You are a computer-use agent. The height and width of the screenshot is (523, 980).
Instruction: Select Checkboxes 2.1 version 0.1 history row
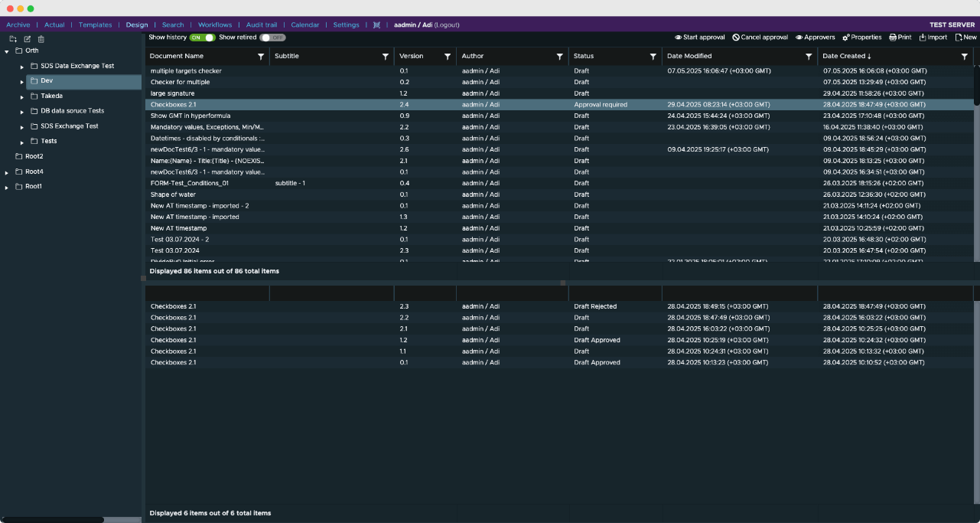click(559, 362)
